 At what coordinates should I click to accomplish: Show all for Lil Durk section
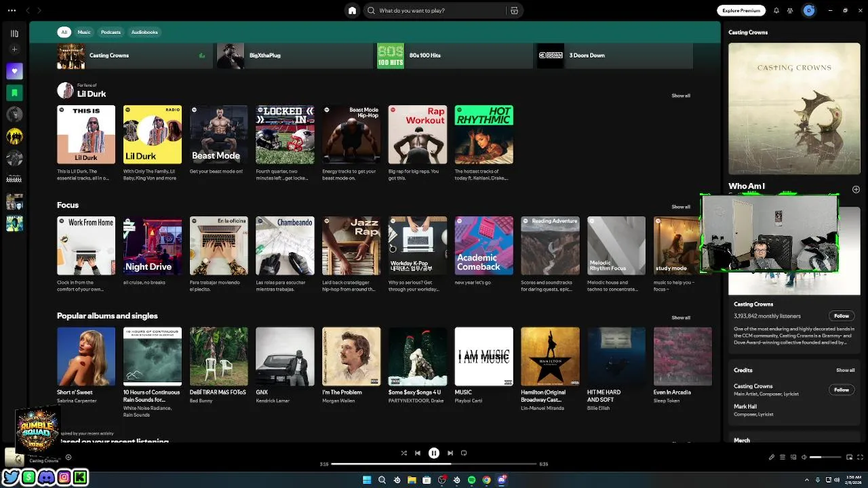tap(681, 96)
